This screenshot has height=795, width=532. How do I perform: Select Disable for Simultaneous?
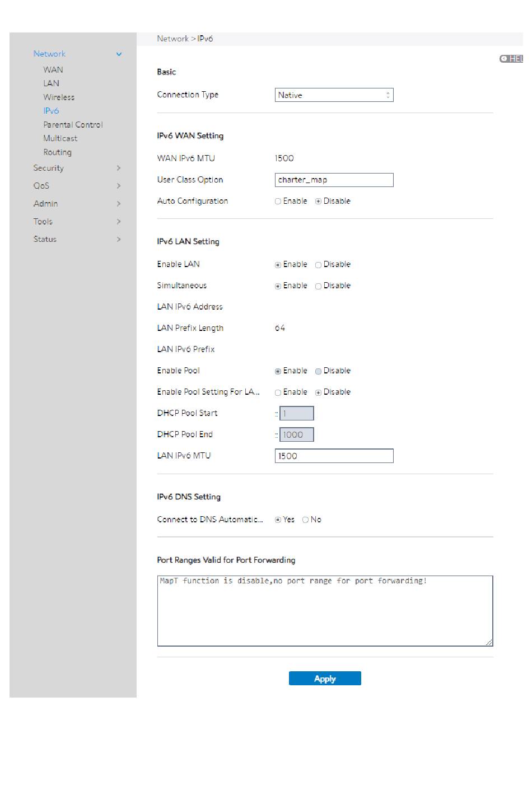pyautogui.click(x=318, y=286)
